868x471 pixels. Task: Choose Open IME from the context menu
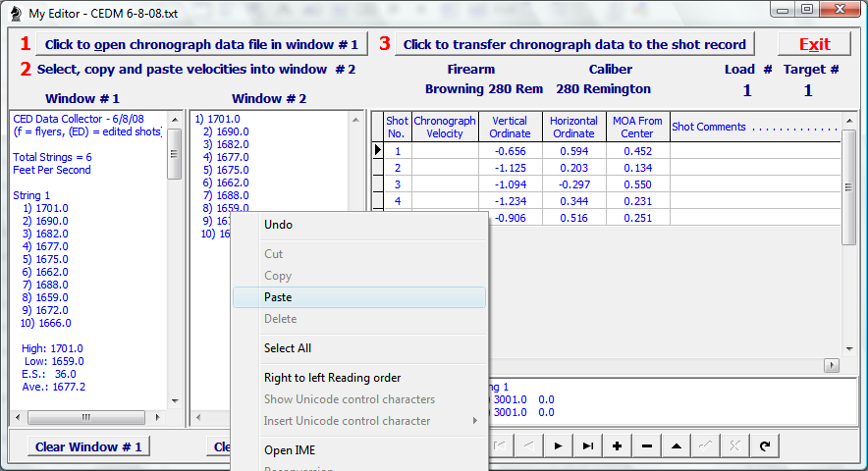(x=359, y=450)
